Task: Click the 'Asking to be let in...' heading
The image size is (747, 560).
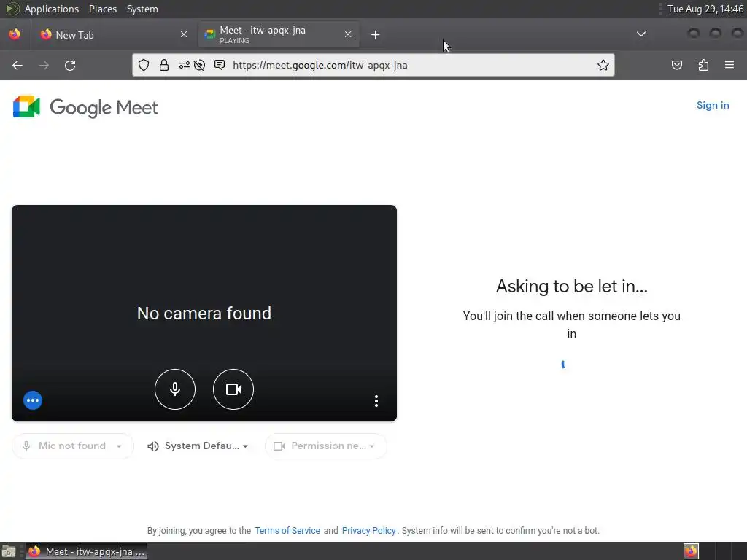Action: pyautogui.click(x=572, y=286)
